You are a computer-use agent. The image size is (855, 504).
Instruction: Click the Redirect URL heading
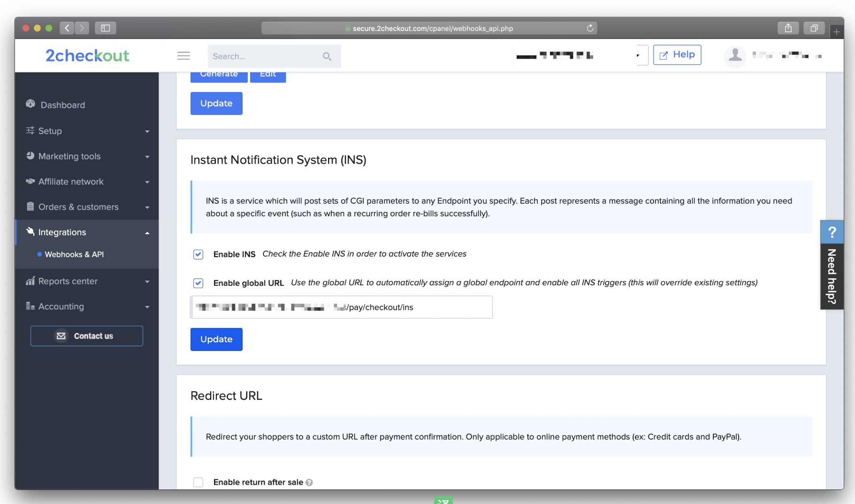tap(226, 396)
